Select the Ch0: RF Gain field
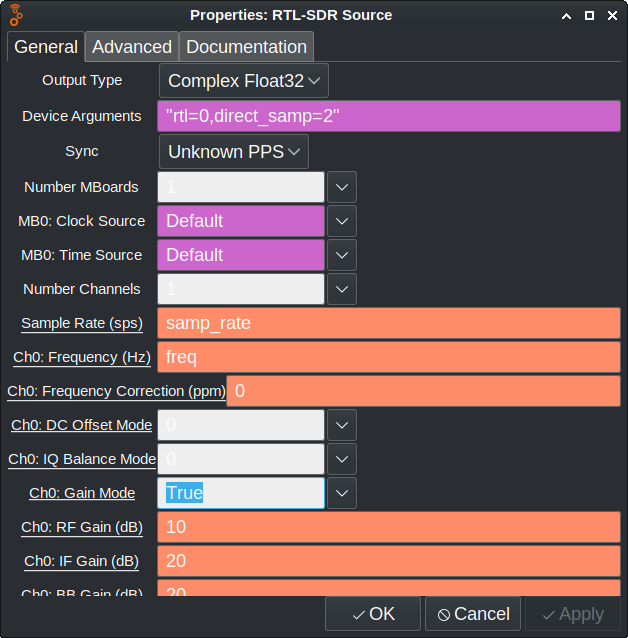The width and height of the screenshot is (628, 638). click(x=388, y=527)
